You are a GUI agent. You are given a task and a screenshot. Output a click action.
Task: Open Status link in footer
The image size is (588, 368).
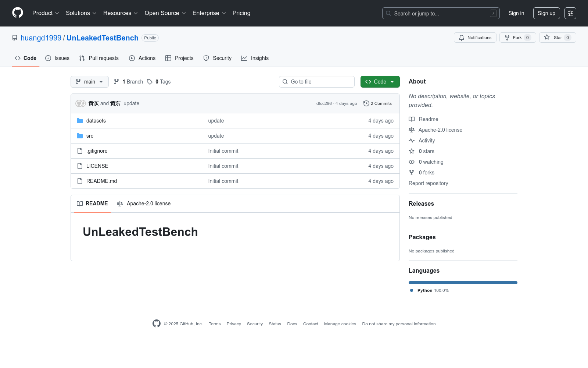[275, 324]
